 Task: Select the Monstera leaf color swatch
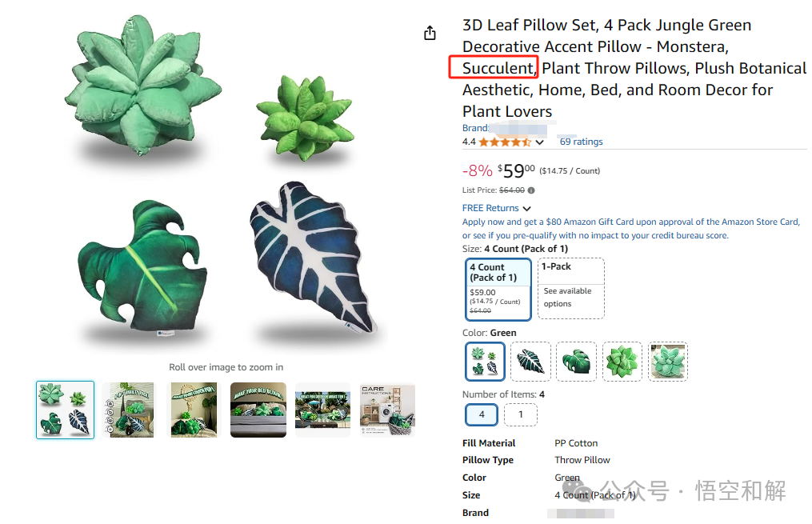576,362
